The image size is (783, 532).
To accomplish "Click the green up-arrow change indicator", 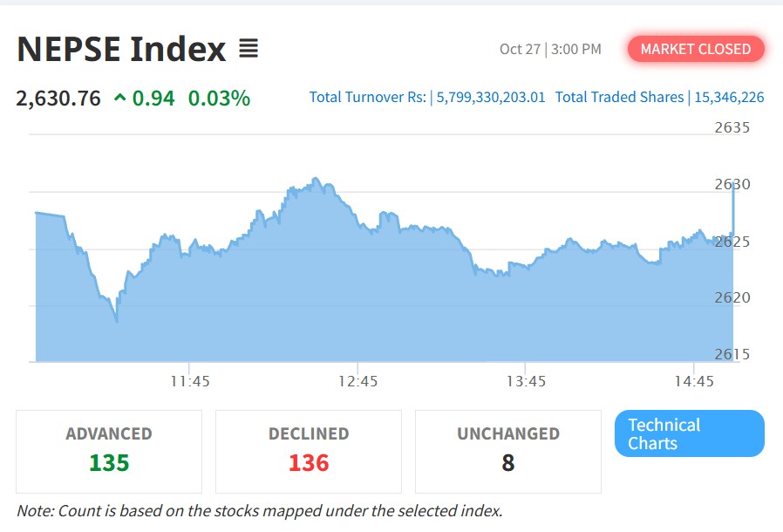I will coord(119,98).
